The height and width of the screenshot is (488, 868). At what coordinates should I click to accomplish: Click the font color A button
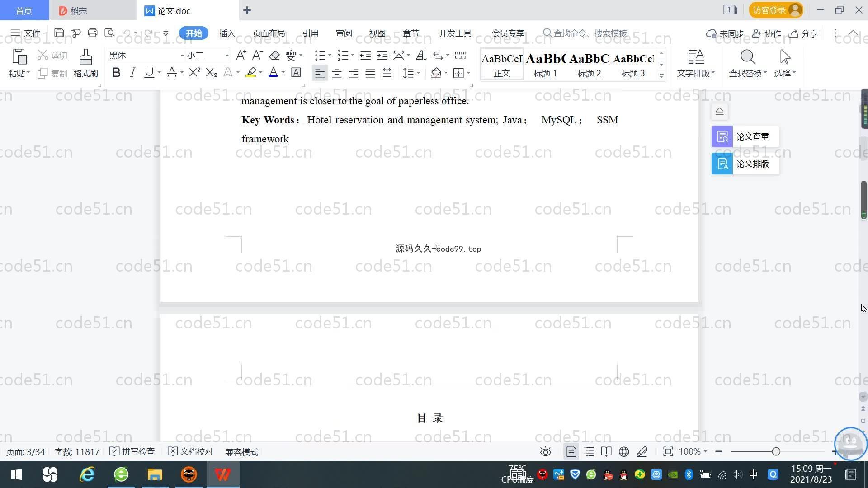tap(273, 73)
